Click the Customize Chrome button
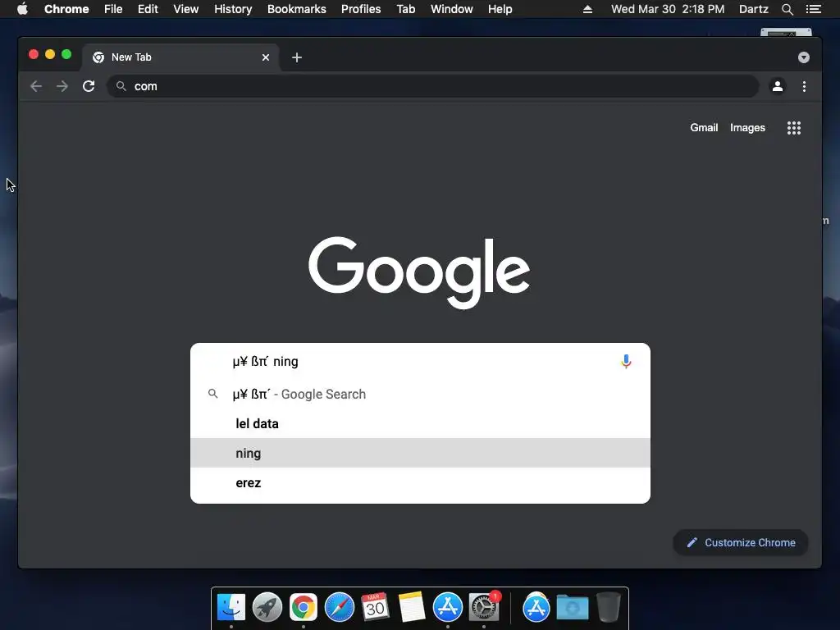 click(741, 543)
